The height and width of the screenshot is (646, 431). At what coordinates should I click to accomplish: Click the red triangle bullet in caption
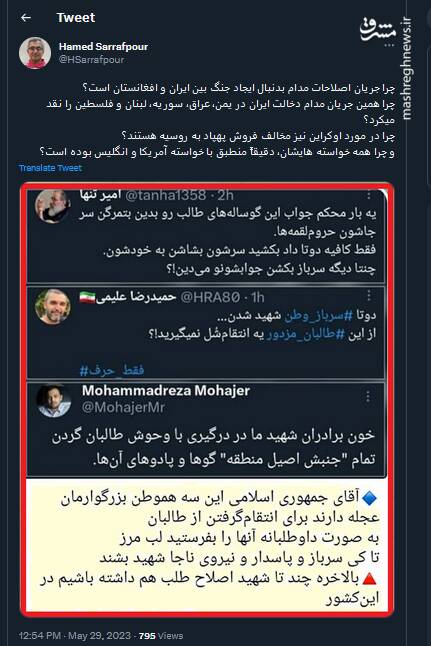coord(369,578)
